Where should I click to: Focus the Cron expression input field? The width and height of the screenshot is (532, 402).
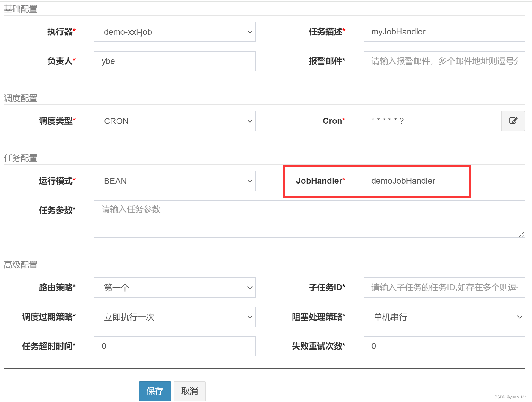tap(432, 121)
